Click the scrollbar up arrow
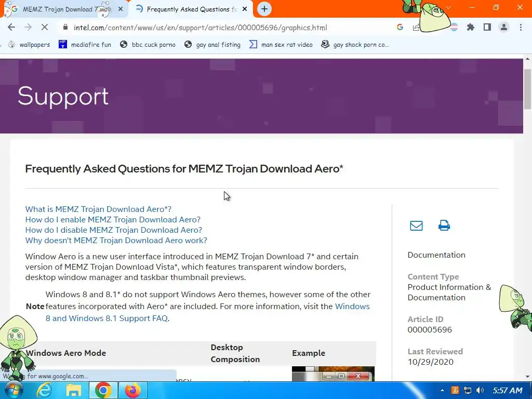The image size is (532, 399). click(528, 59)
